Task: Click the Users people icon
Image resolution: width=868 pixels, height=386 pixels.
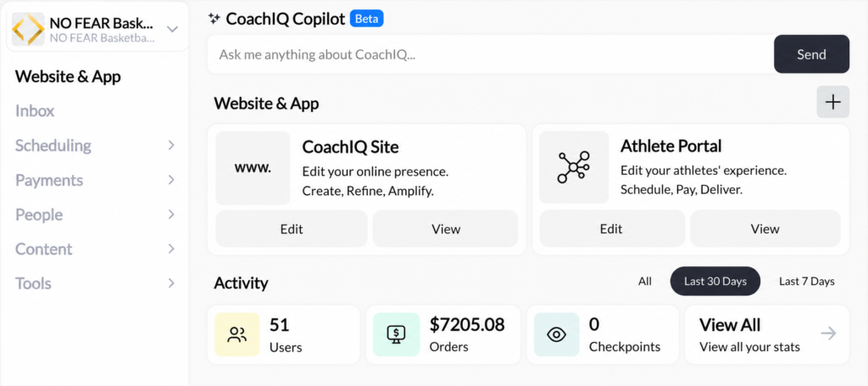Action: (237, 334)
